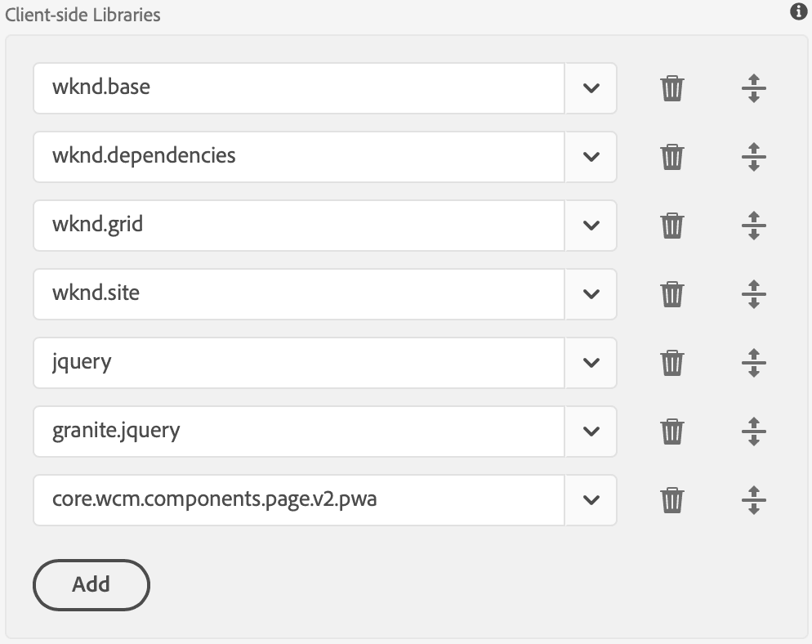Expand the wknd.dependencies suggestion list
812x644 pixels.
[591, 157]
